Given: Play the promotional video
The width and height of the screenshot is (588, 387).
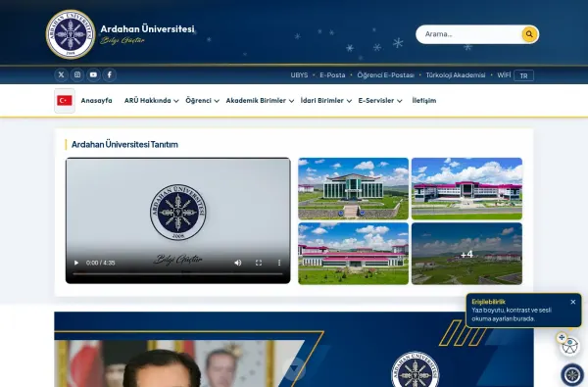Looking at the screenshot, I should tap(76, 263).
